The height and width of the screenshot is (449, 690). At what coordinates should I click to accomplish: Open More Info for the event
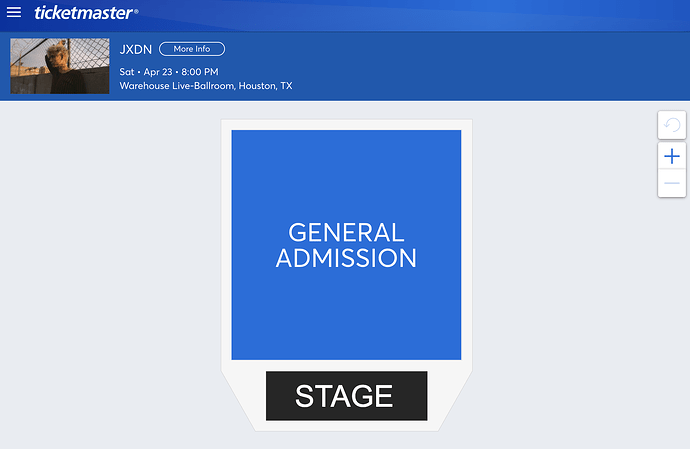point(192,49)
